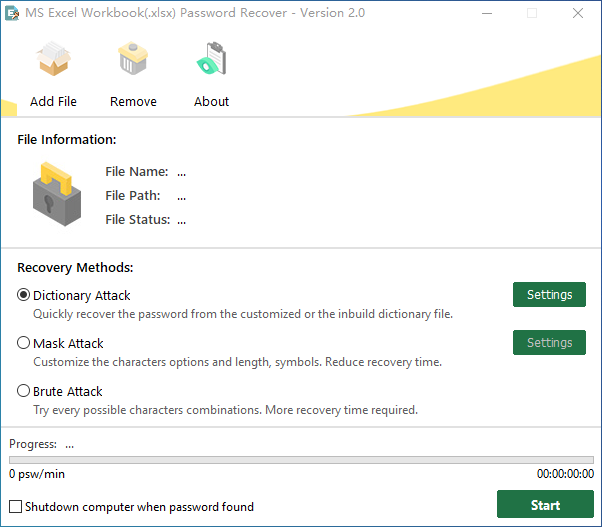
Task: Click the Brute Attack description text
Action: pyautogui.click(x=225, y=410)
